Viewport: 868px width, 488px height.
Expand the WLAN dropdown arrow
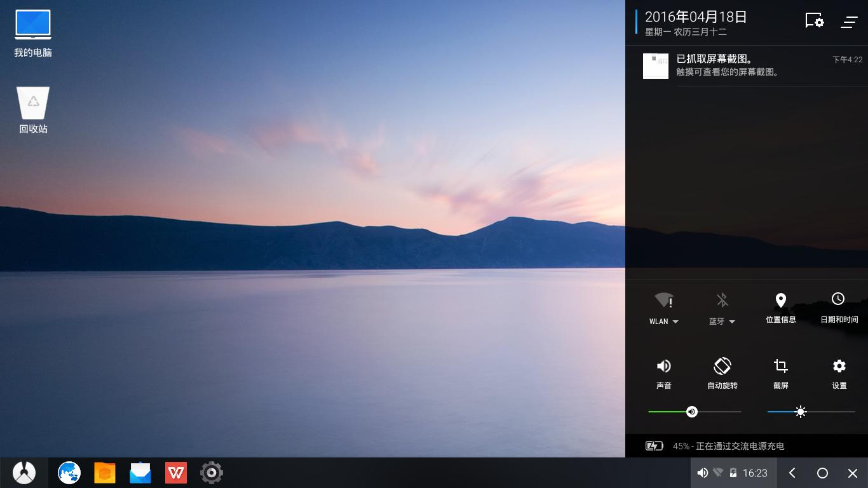pos(675,322)
